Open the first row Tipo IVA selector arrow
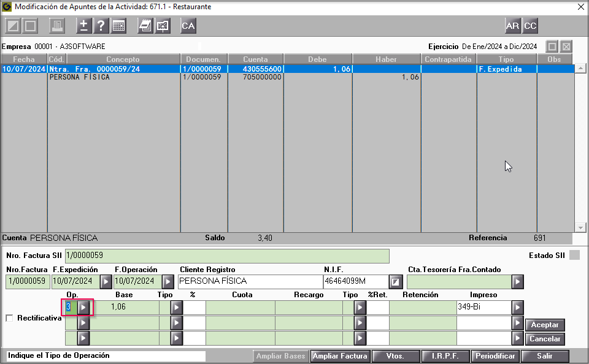Screen dimensions: 589x364 pos(177,308)
